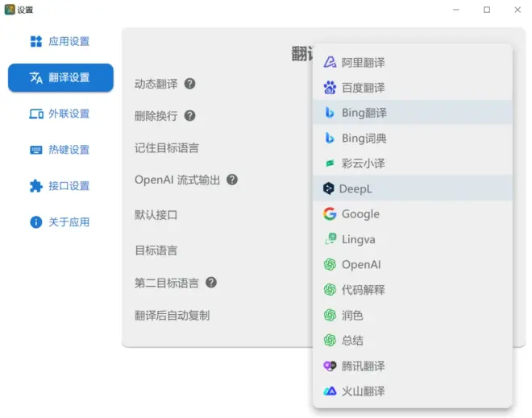This screenshot has height=418, width=532.
Task: Click the Lingva icon in list
Action: 329,239
